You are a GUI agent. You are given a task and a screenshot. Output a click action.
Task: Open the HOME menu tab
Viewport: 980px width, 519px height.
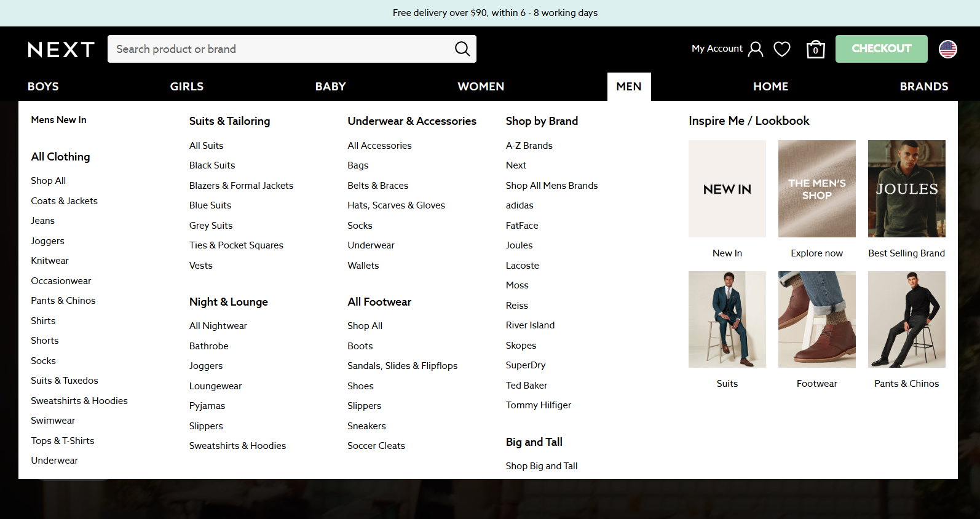(x=770, y=87)
